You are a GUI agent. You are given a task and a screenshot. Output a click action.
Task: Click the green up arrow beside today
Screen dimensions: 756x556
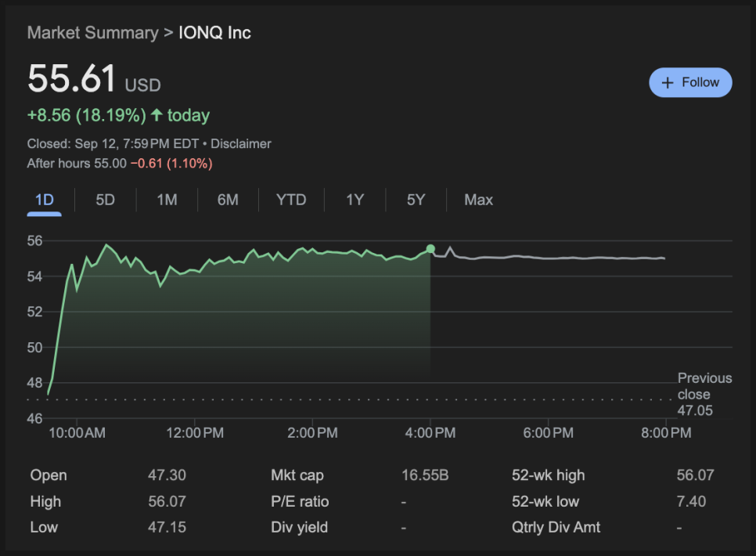(157, 115)
